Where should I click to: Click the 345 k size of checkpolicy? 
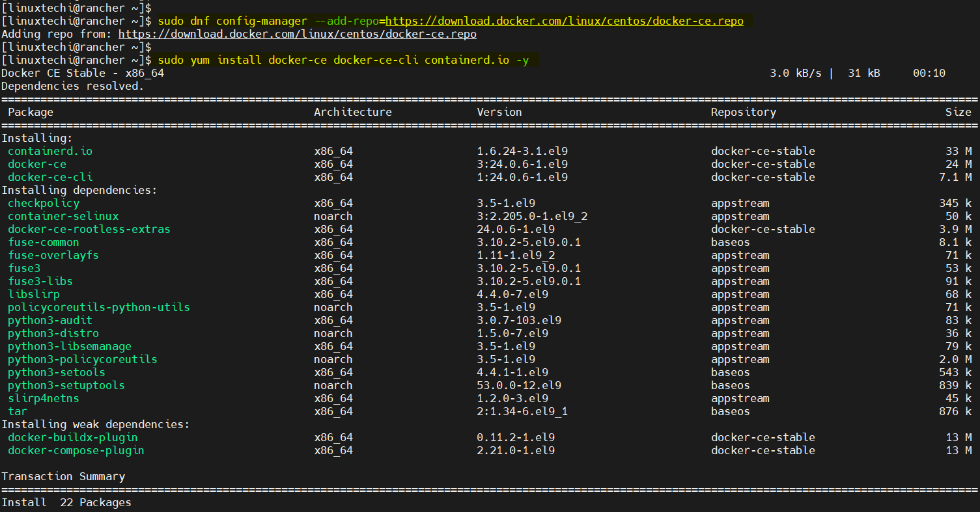[955, 203]
